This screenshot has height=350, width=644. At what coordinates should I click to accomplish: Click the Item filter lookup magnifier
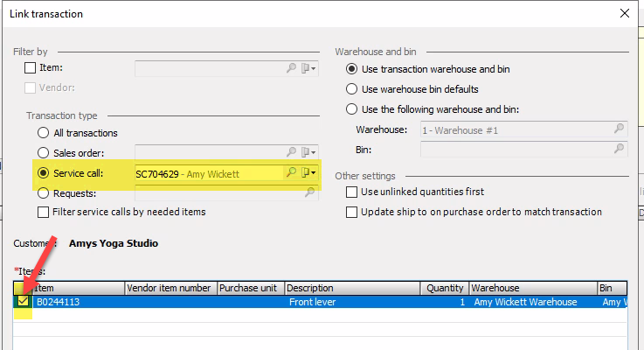(291, 68)
